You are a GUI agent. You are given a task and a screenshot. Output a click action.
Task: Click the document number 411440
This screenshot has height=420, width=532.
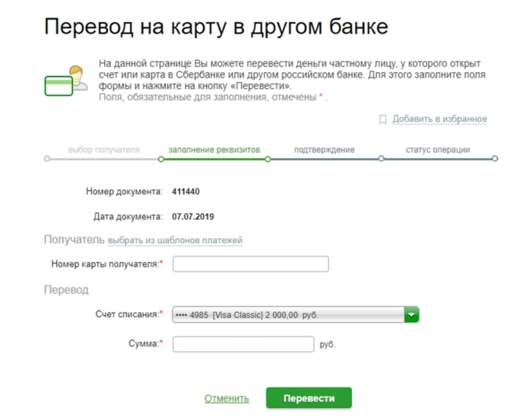tap(186, 191)
